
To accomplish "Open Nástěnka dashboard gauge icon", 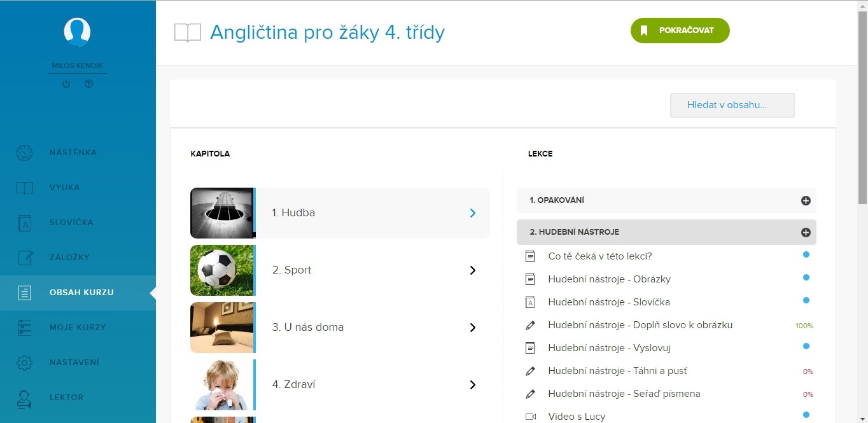I will 24,153.
